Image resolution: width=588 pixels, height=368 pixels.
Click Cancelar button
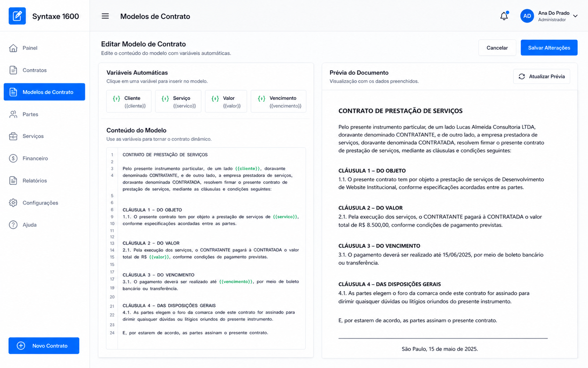point(497,48)
